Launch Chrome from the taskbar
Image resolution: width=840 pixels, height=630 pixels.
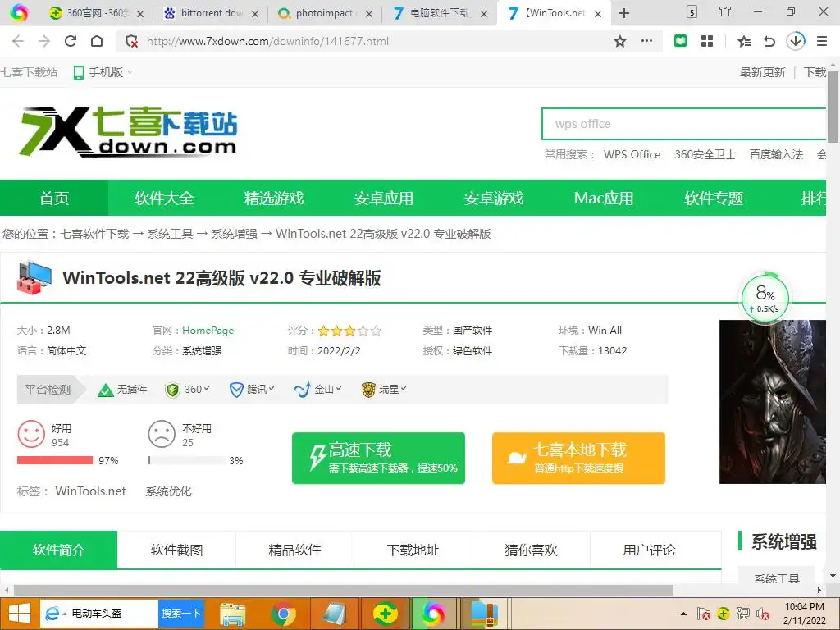point(283,614)
